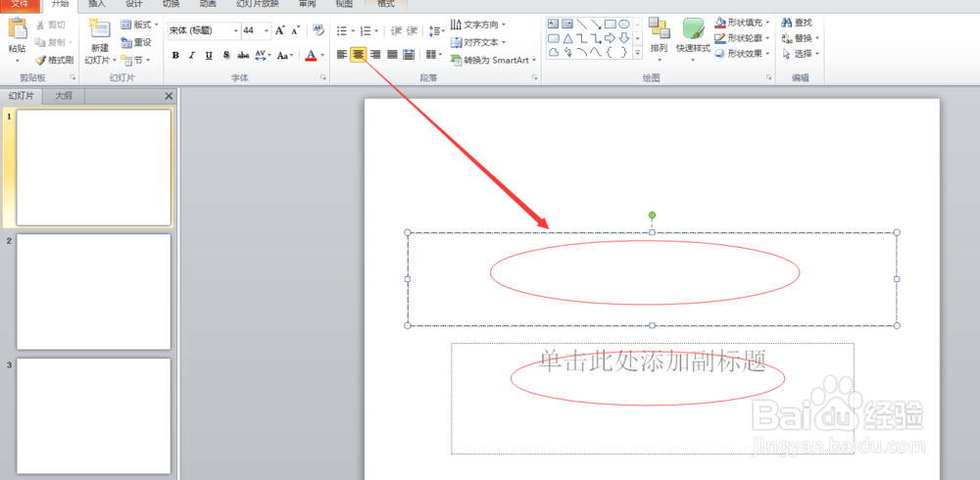Screen dimensions: 980x480
Task: Open the font name box 宋体 (标题)
Action: tap(204, 30)
